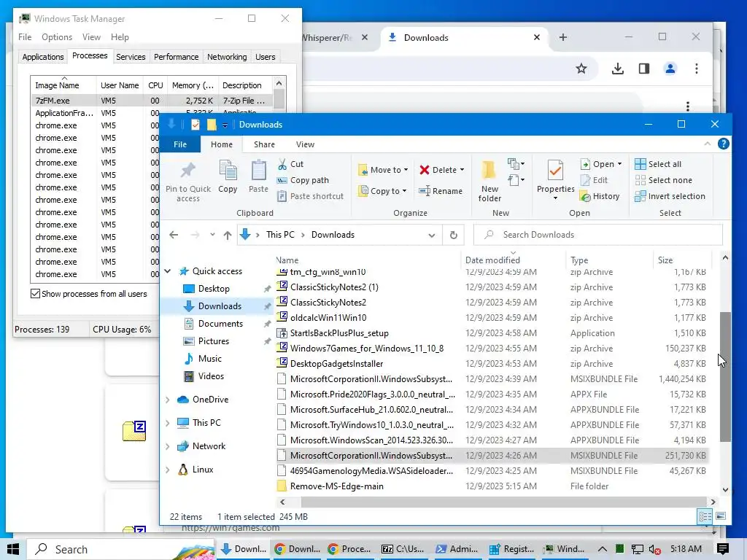Click the Search Downloads field
Screen dimensions: 747x560
point(598,235)
